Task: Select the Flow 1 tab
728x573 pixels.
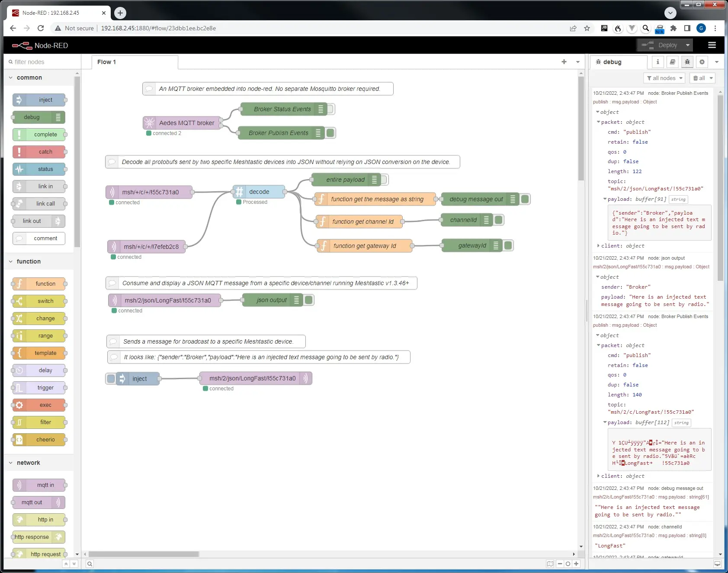Action: pos(107,62)
